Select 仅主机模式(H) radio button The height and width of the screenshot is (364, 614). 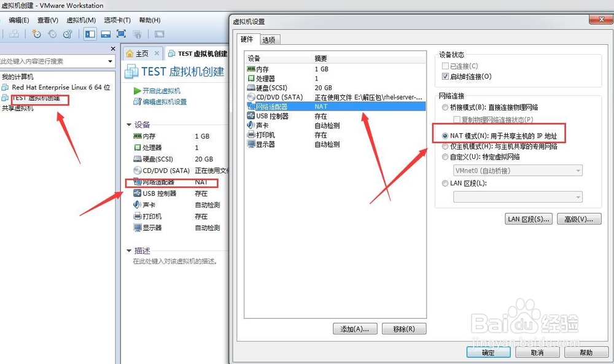click(x=445, y=146)
